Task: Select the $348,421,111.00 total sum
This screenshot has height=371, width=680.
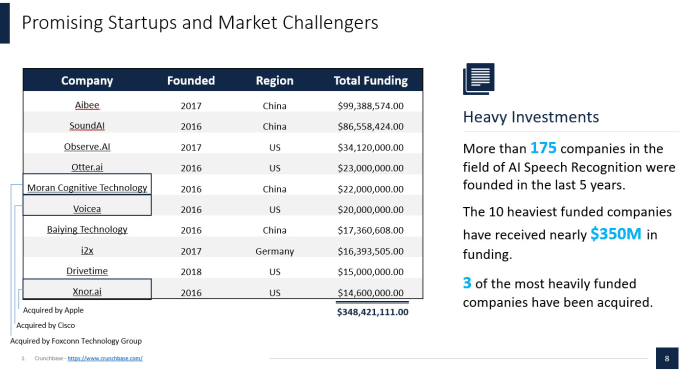Action: pos(373,312)
